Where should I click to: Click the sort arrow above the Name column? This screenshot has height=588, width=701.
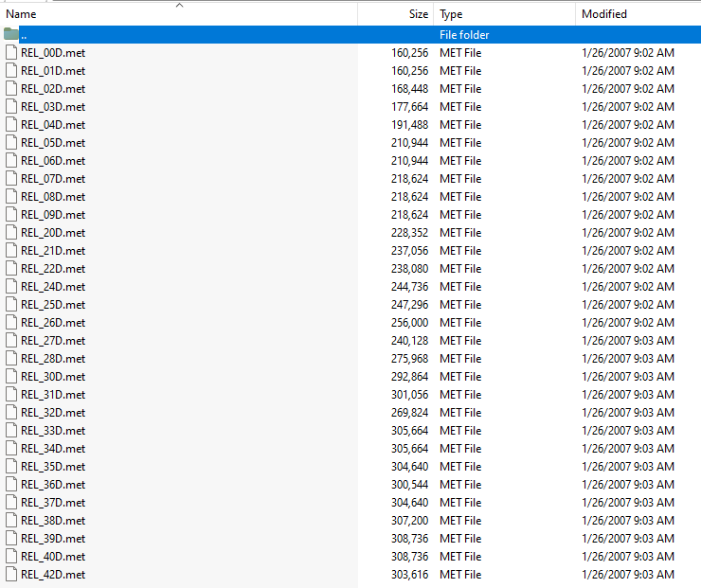pyautogui.click(x=179, y=5)
